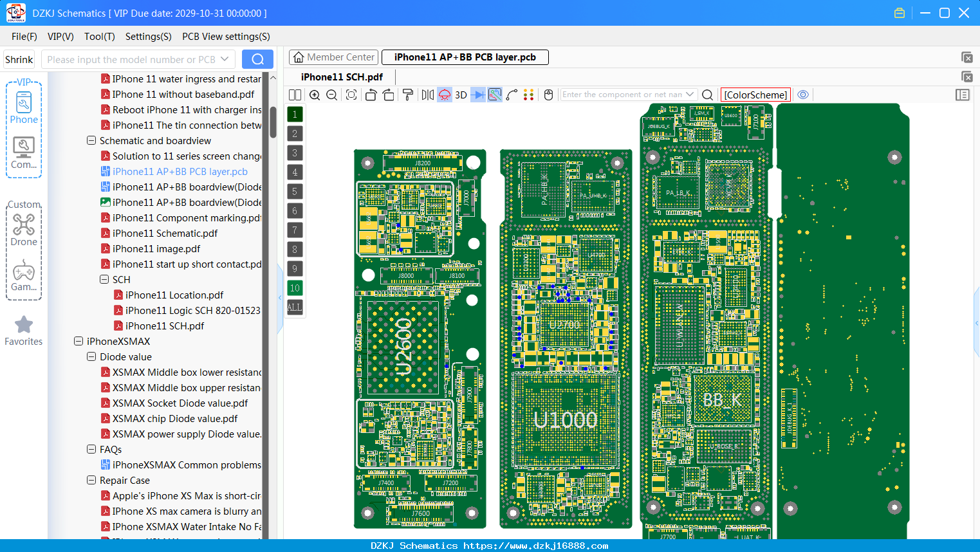This screenshot has height=552, width=980.
Task: Show PCB layer 1
Action: click(295, 115)
